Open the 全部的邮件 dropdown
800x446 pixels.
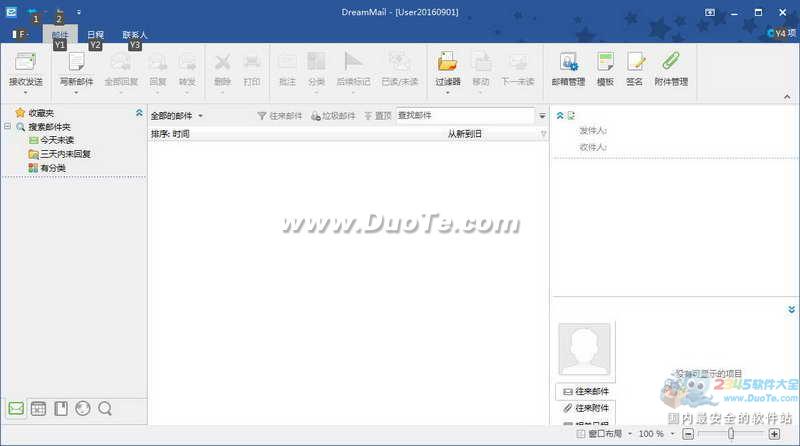(x=177, y=116)
